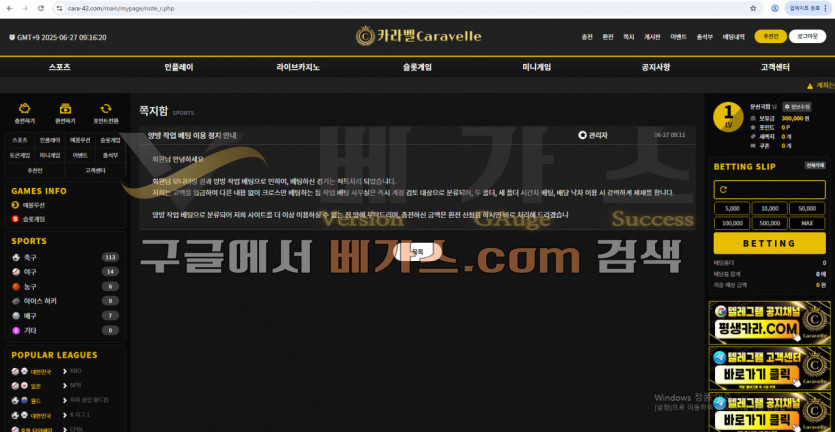
Task: Open browser profile avatar icon
Action: tap(775, 9)
